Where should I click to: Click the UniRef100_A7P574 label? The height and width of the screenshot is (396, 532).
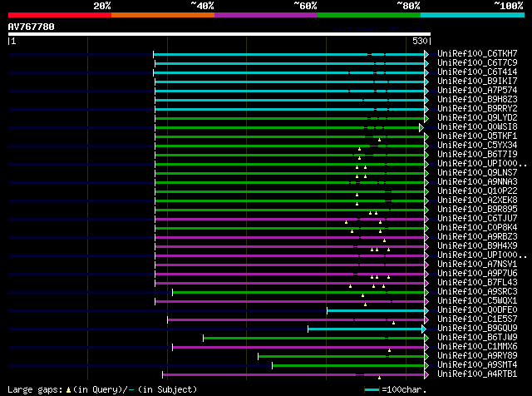(477, 91)
